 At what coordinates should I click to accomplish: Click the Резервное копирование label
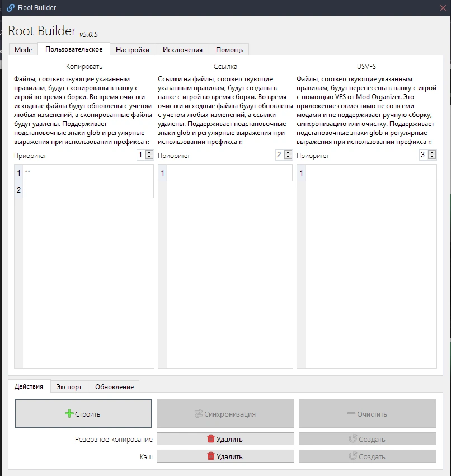[x=114, y=439]
